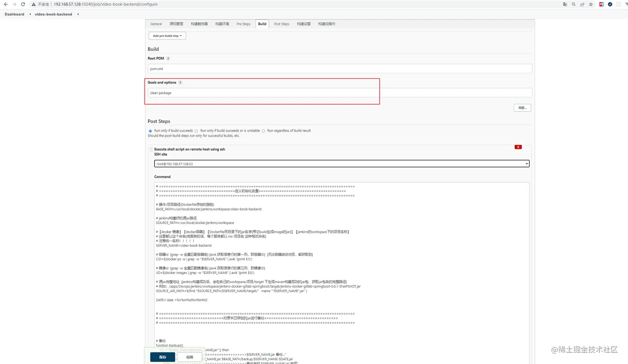Click the not-secure warning icon in address bar

point(34,4)
